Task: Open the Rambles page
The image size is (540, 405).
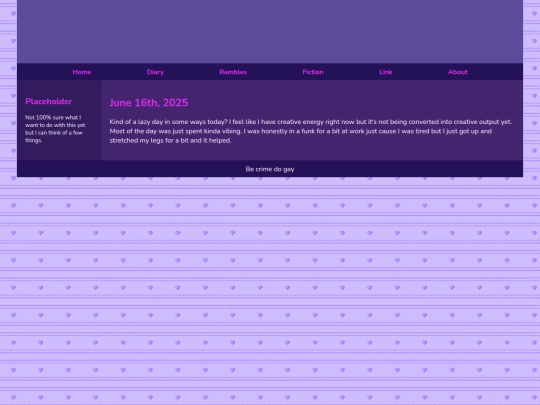Action: coord(233,72)
